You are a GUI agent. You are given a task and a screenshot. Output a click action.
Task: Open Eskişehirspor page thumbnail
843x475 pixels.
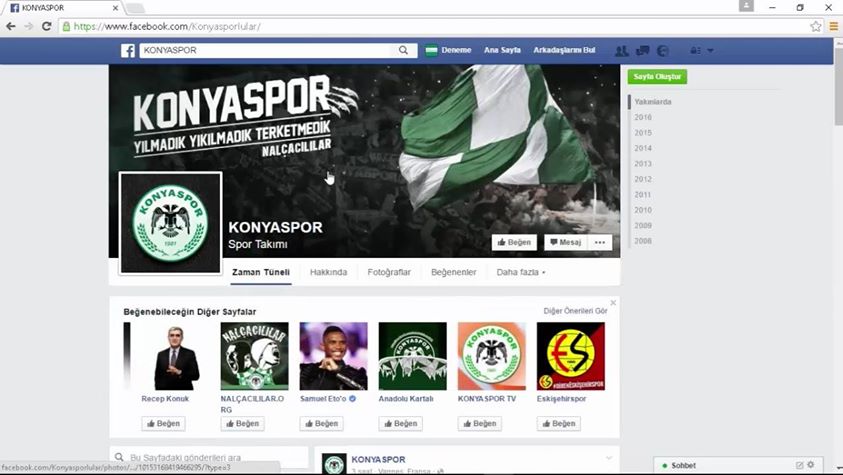coord(570,356)
